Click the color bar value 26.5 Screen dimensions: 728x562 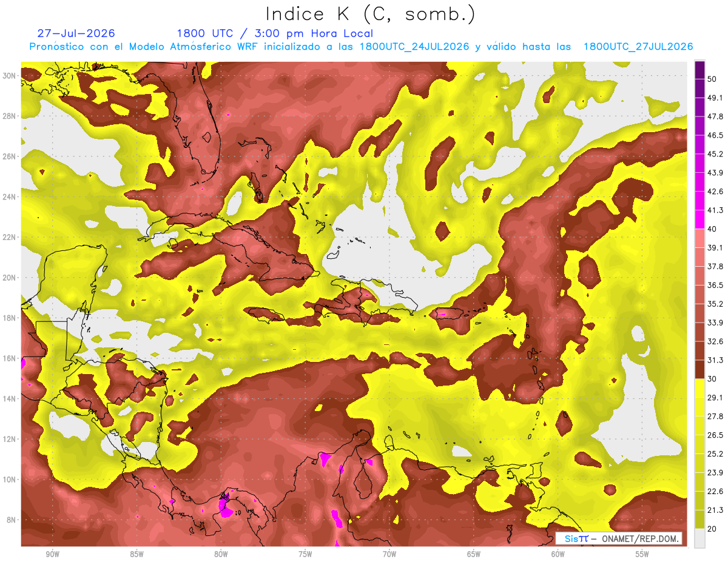[716, 435]
